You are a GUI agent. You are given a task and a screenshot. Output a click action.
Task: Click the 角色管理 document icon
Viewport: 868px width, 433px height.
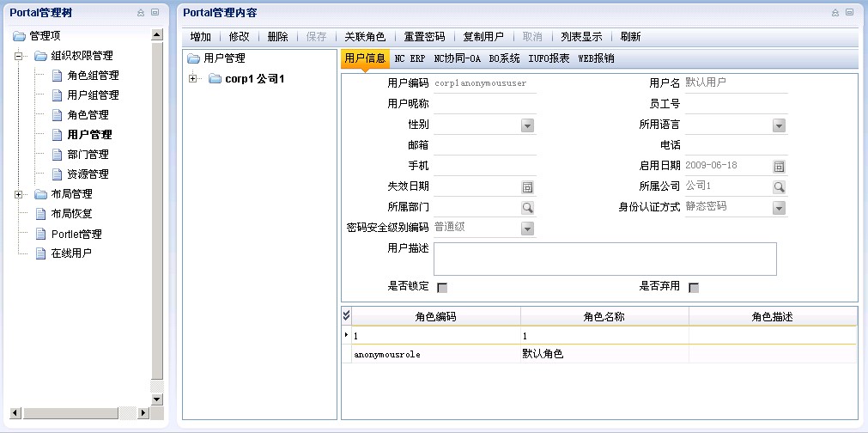click(57, 115)
